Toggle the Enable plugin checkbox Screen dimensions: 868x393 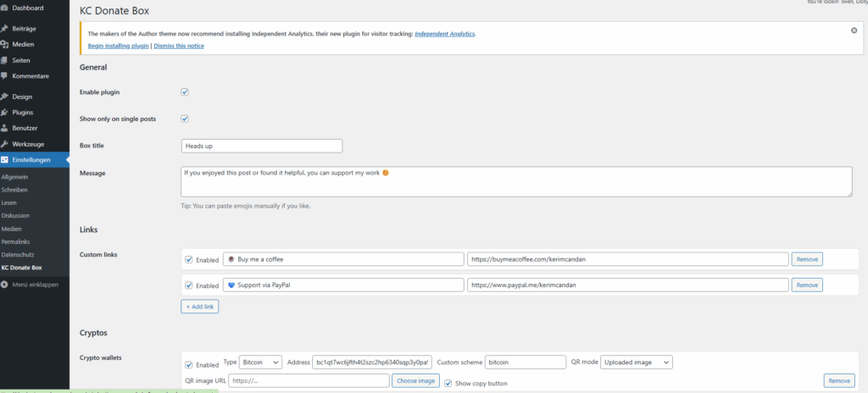pos(185,91)
